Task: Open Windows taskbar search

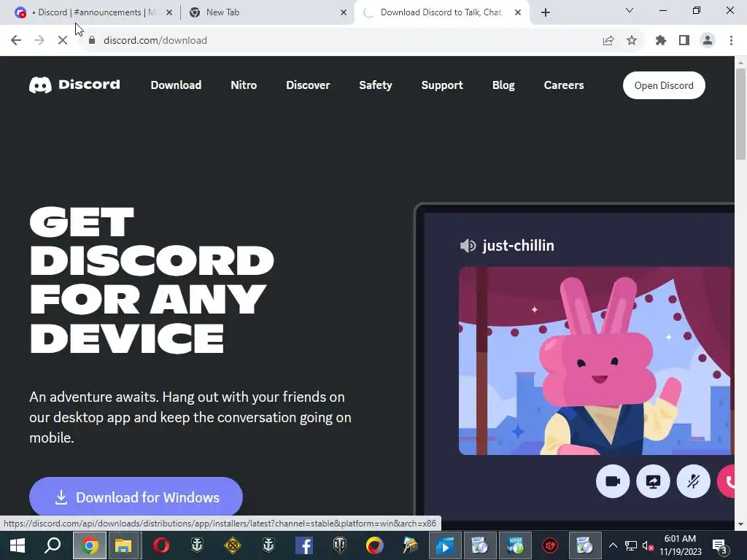Action: [x=53, y=545]
